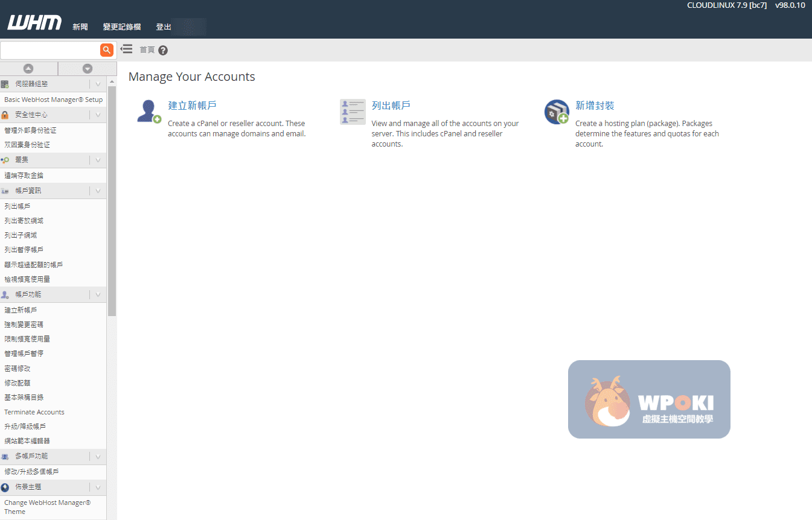The height and width of the screenshot is (520, 812).
Task: Click the WHM logo
Action: [x=34, y=24]
